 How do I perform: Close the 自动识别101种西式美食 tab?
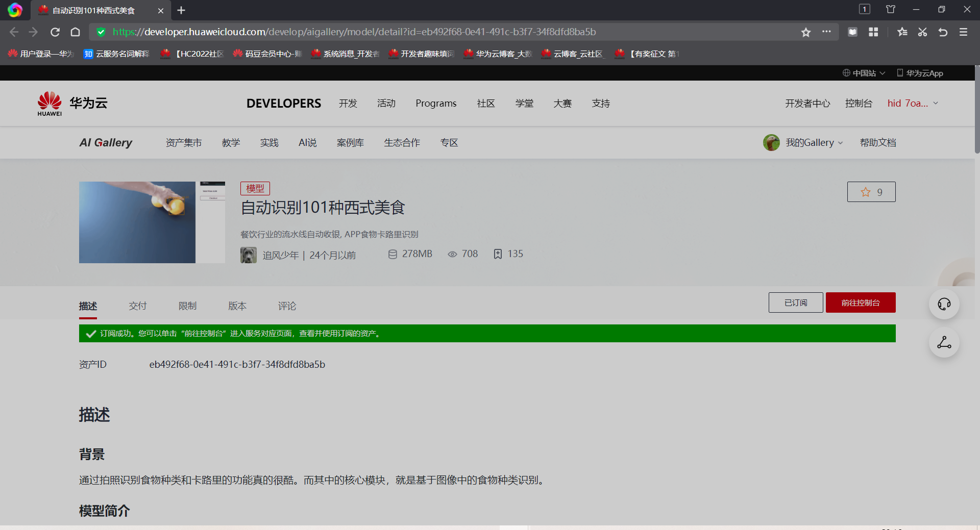pyautogui.click(x=161, y=10)
